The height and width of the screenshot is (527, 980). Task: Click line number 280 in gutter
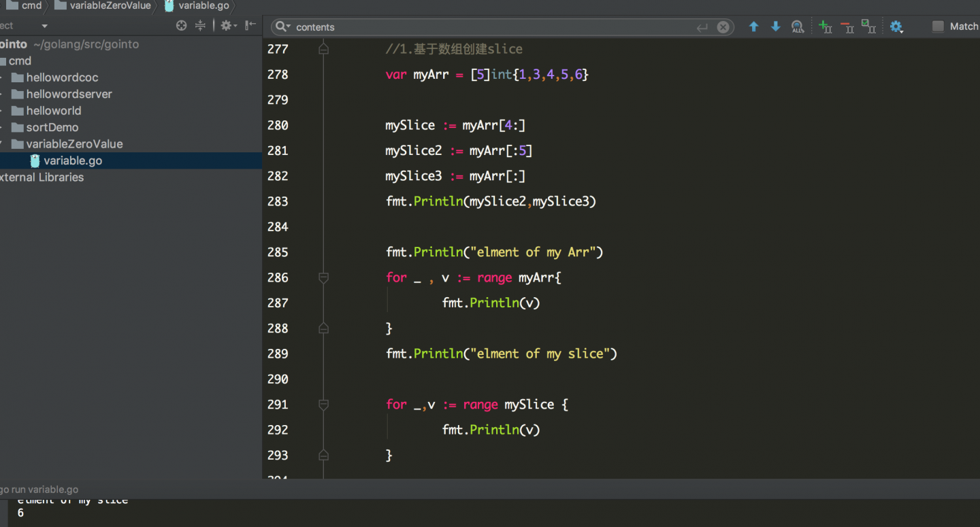tap(278, 125)
